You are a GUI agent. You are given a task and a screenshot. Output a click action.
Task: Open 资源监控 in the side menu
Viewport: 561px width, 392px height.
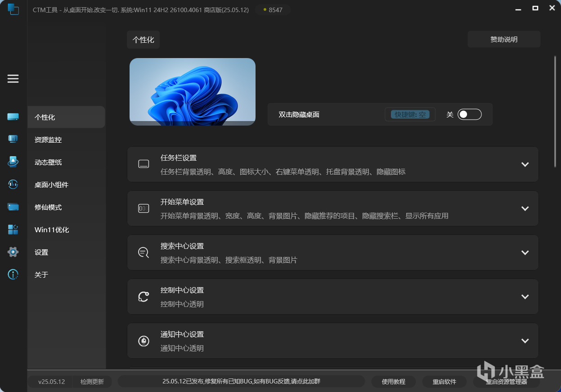[x=66, y=140]
